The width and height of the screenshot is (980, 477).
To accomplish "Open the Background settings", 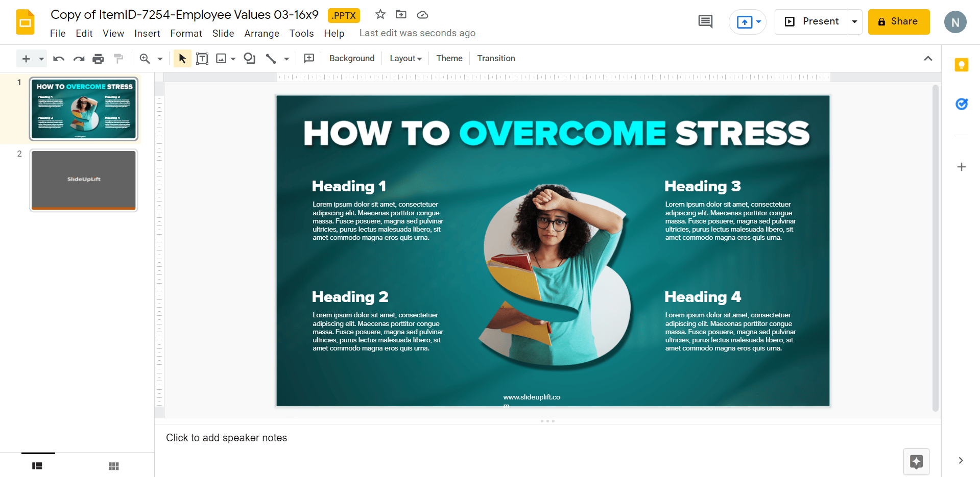I will coord(351,58).
